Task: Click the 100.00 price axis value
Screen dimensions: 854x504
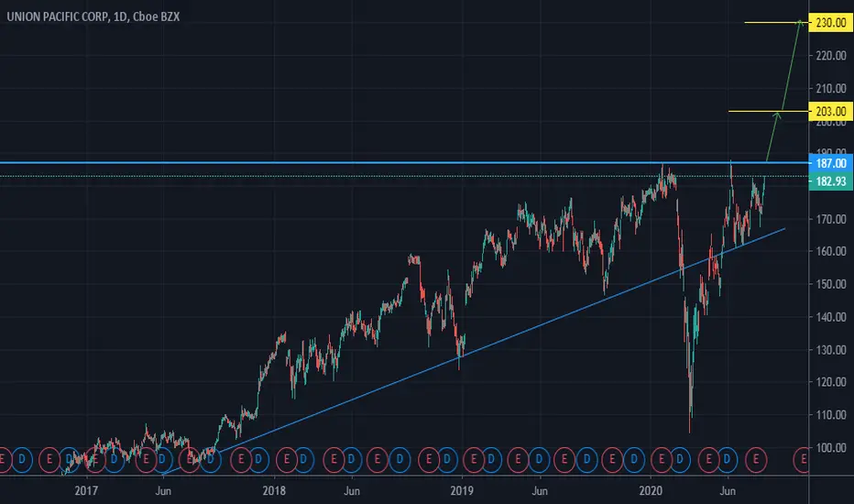Action: (x=830, y=448)
